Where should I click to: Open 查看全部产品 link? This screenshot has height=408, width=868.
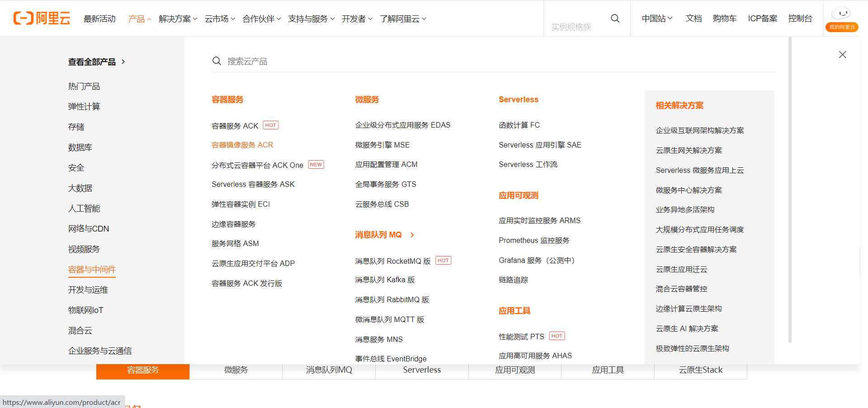(x=96, y=62)
